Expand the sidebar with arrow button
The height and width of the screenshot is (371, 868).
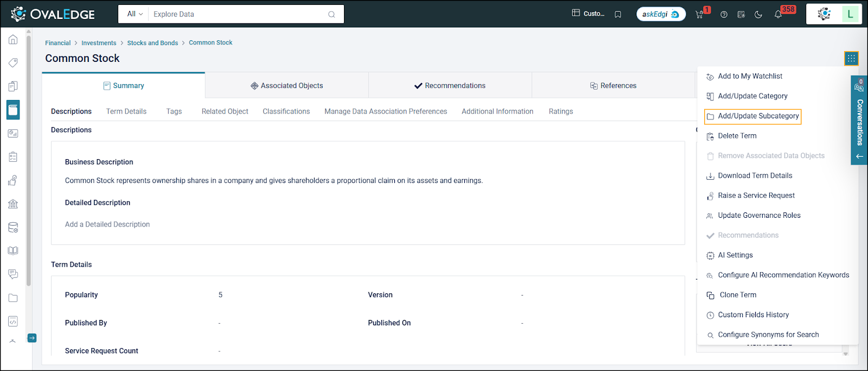pos(32,338)
